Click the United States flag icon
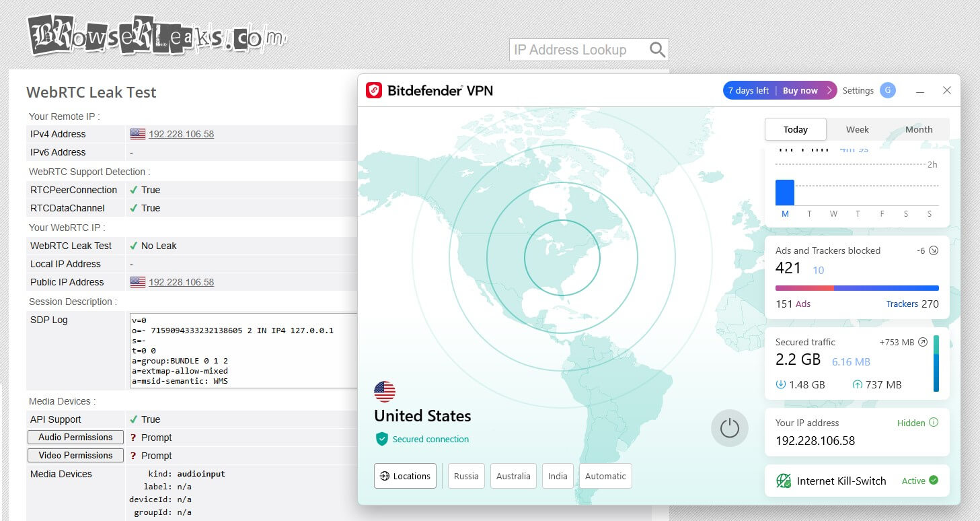 384,392
